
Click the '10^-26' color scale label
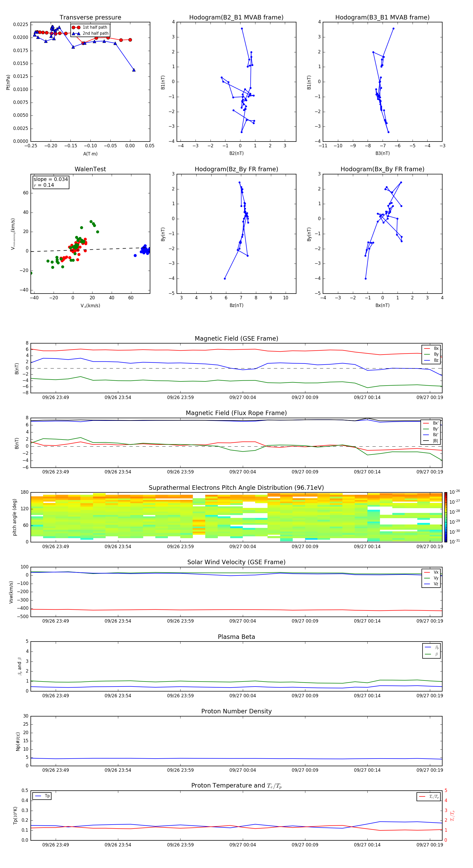(x=455, y=492)
